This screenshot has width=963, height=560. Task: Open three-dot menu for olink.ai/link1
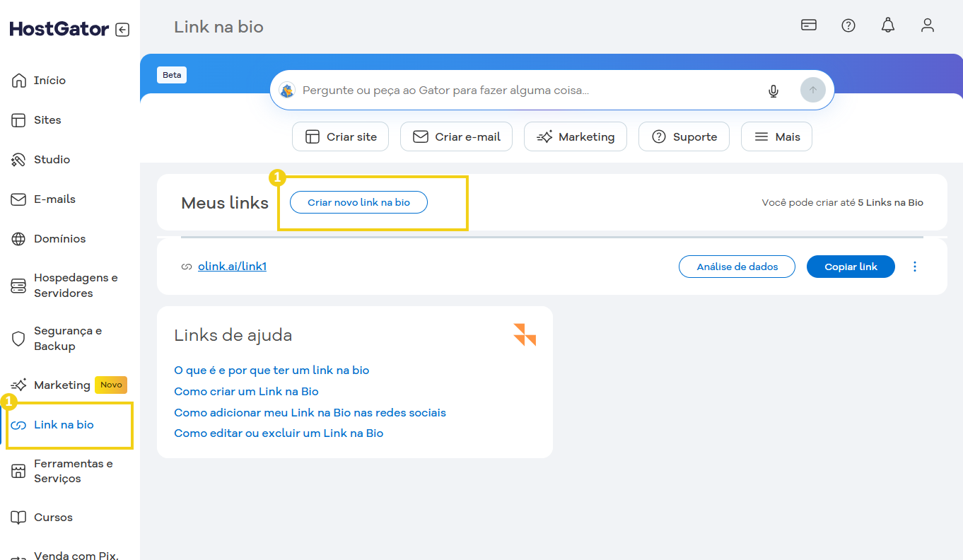click(915, 267)
